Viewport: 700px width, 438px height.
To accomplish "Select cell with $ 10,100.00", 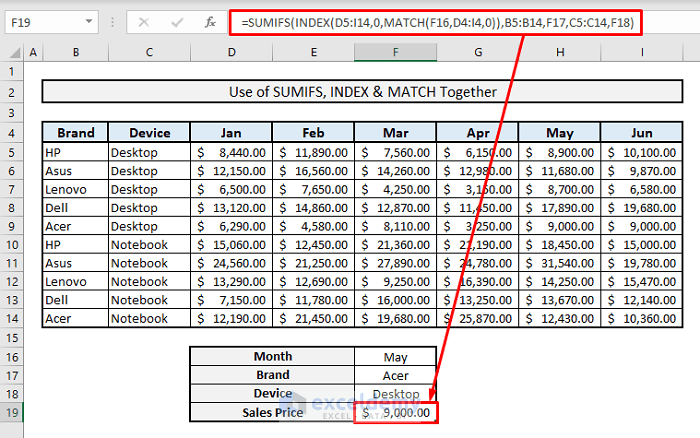I will [642, 153].
